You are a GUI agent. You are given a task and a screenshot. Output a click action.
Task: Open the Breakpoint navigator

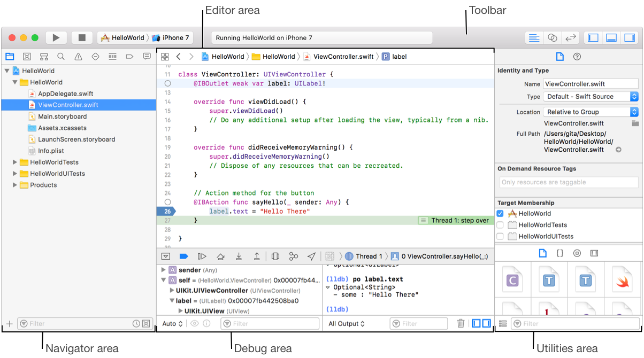(129, 57)
